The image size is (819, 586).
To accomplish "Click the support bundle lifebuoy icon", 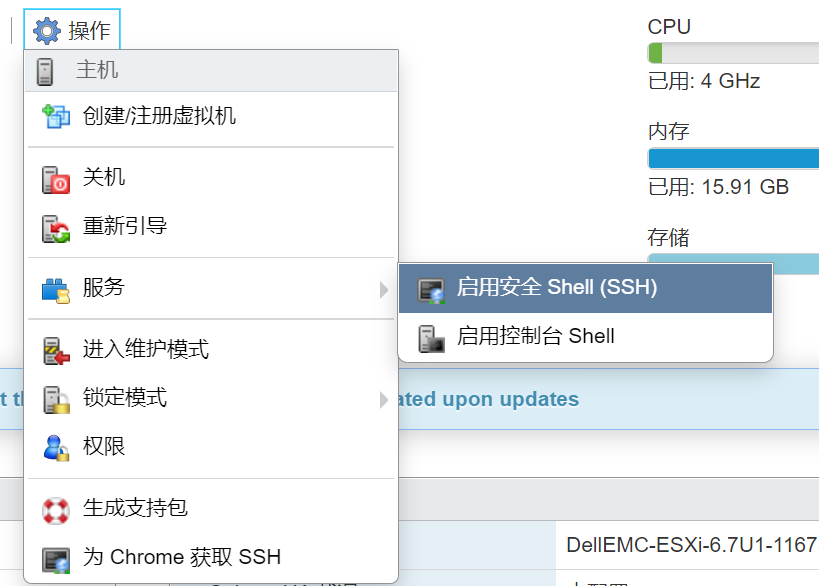I will pos(56,509).
